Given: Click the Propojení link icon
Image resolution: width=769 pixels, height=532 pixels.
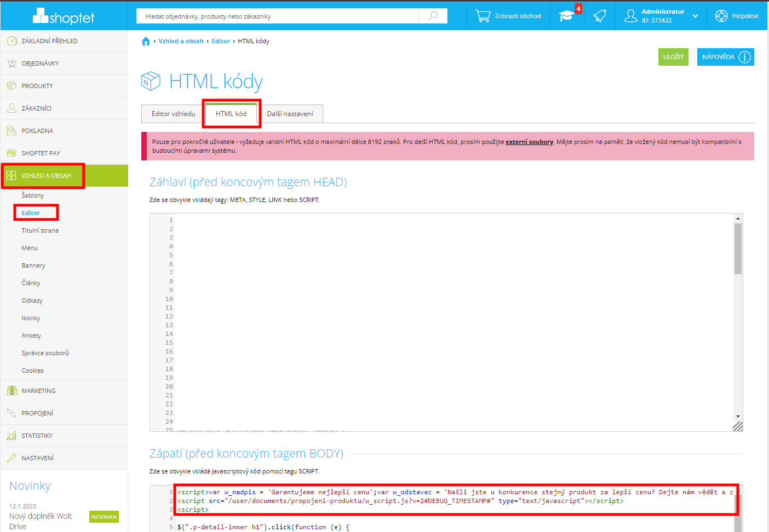Looking at the screenshot, I should [x=12, y=413].
